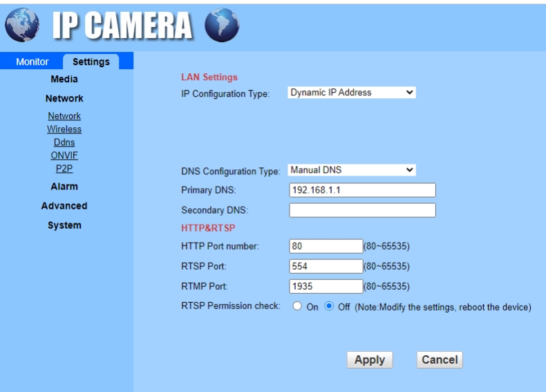
Task: Focus the RTMP Port field
Action: pos(326,286)
